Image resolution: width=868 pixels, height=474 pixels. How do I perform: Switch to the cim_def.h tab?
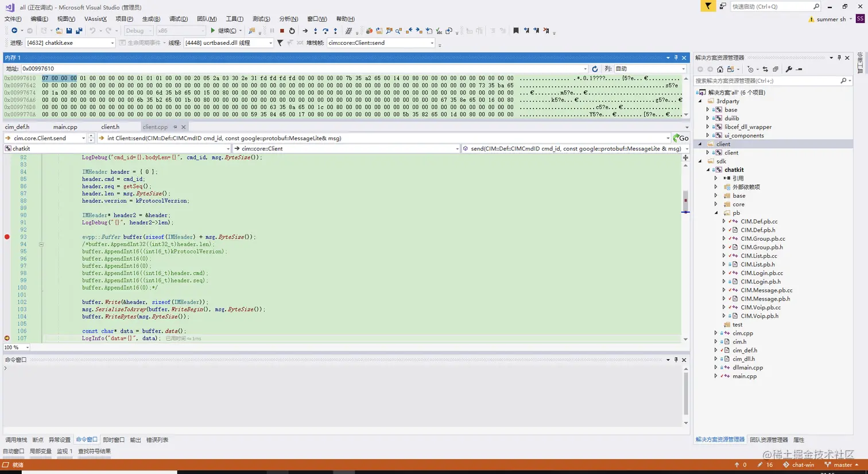[x=17, y=127]
